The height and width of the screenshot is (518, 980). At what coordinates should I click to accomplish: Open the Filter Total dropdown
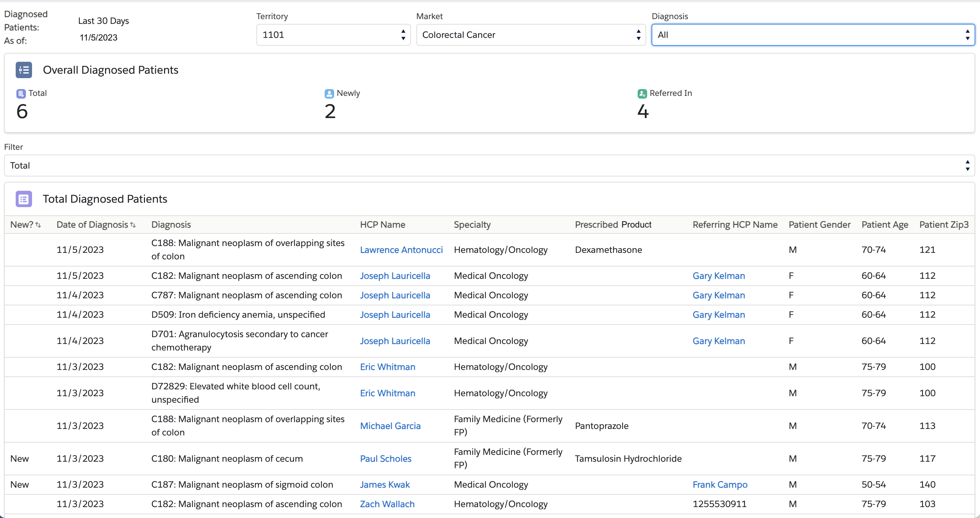point(489,166)
